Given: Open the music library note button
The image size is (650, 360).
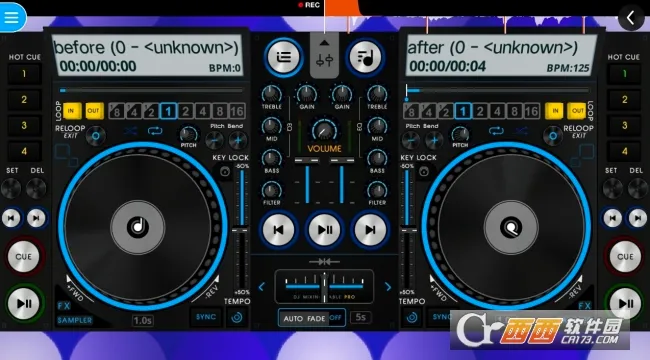Looking at the screenshot, I should tap(365, 57).
